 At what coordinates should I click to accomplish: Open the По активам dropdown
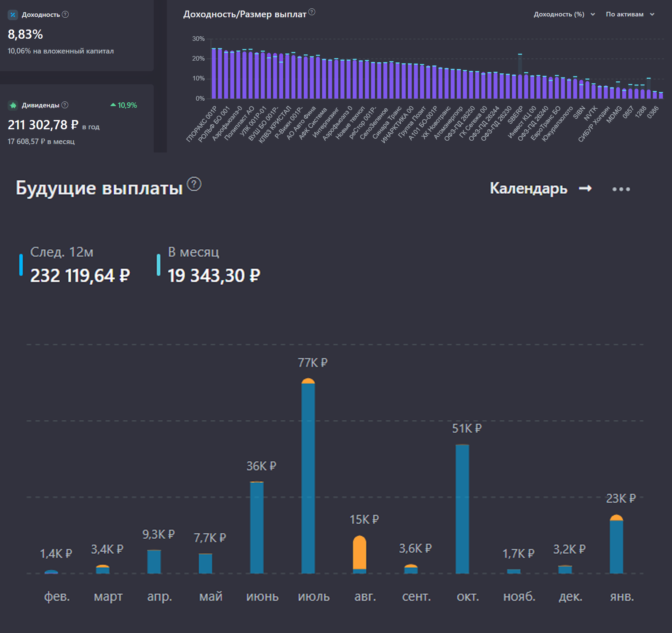point(630,14)
